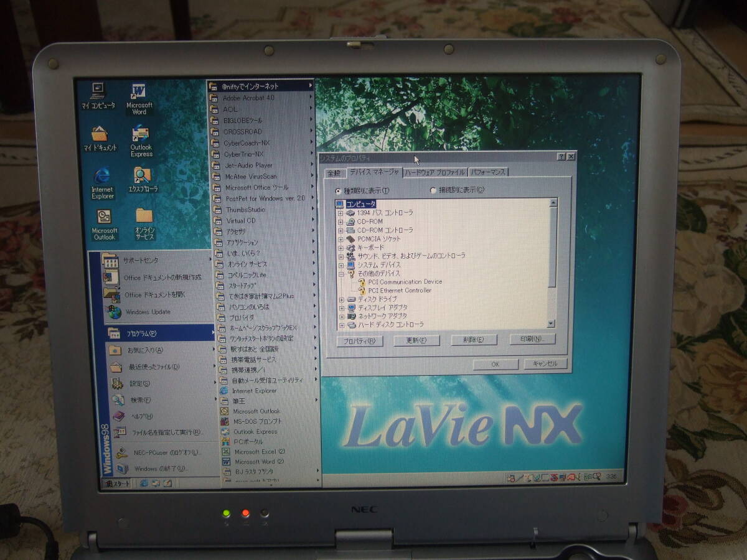Image resolution: width=747 pixels, height=560 pixels.
Task: Open the お気に入り(A) Start menu item
Action: (160, 350)
